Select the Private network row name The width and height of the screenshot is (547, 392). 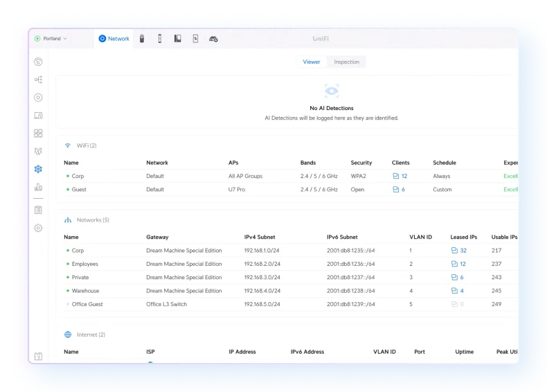point(80,277)
